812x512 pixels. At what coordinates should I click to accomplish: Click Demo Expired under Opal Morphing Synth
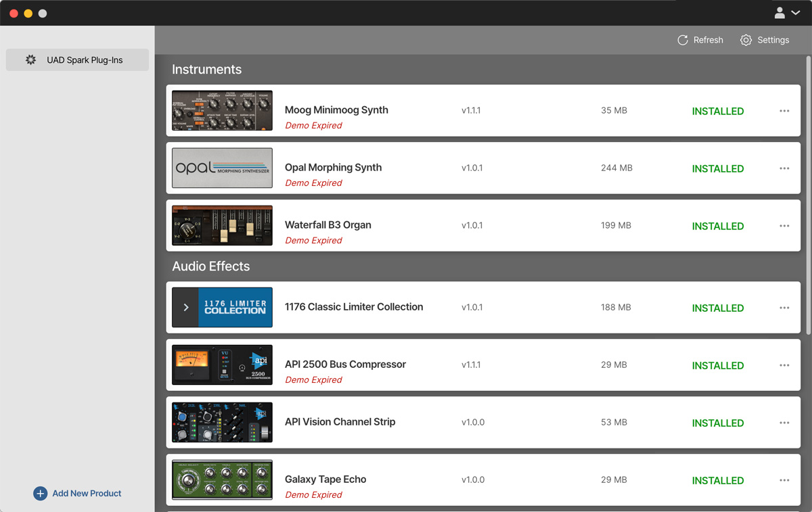(313, 183)
